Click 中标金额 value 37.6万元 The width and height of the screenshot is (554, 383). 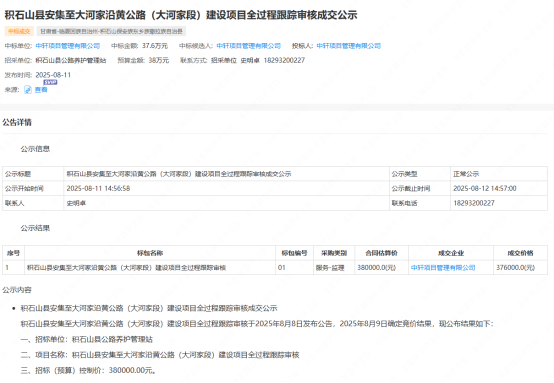click(155, 46)
